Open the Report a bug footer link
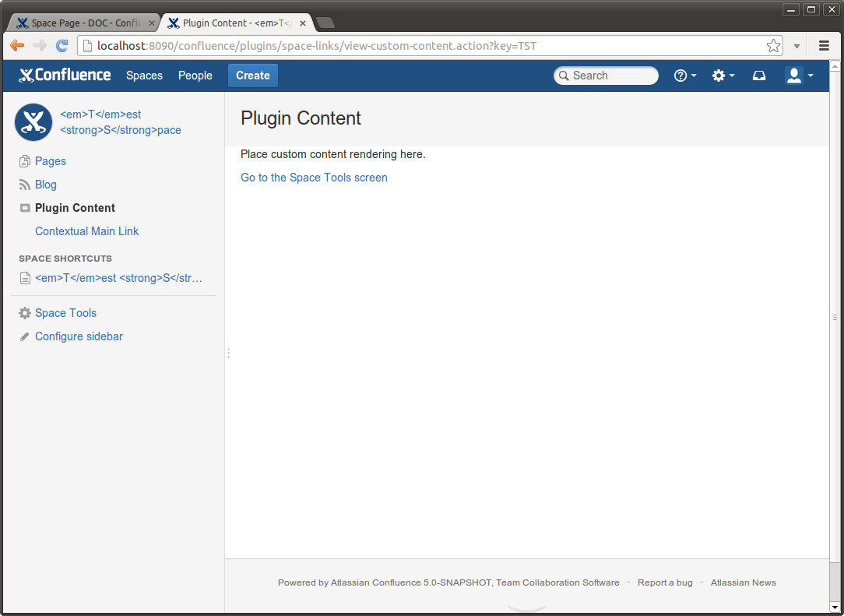844x616 pixels. (664, 583)
